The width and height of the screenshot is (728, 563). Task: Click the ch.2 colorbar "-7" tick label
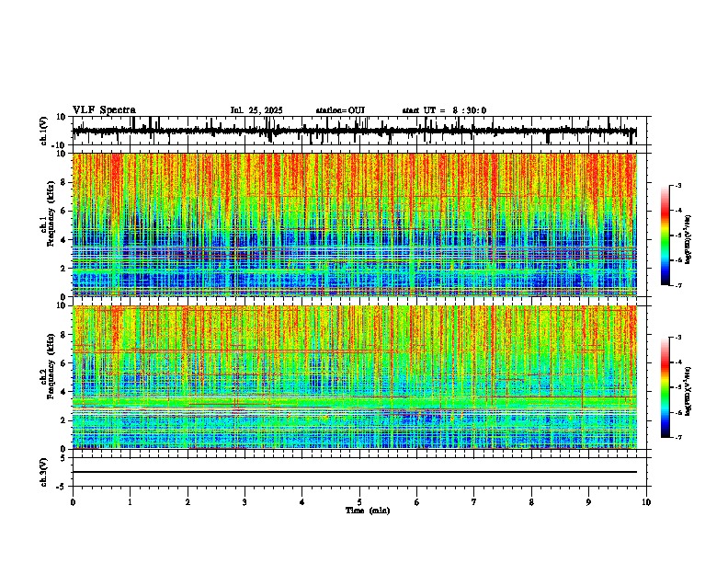pyautogui.click(x=678, y=437)
